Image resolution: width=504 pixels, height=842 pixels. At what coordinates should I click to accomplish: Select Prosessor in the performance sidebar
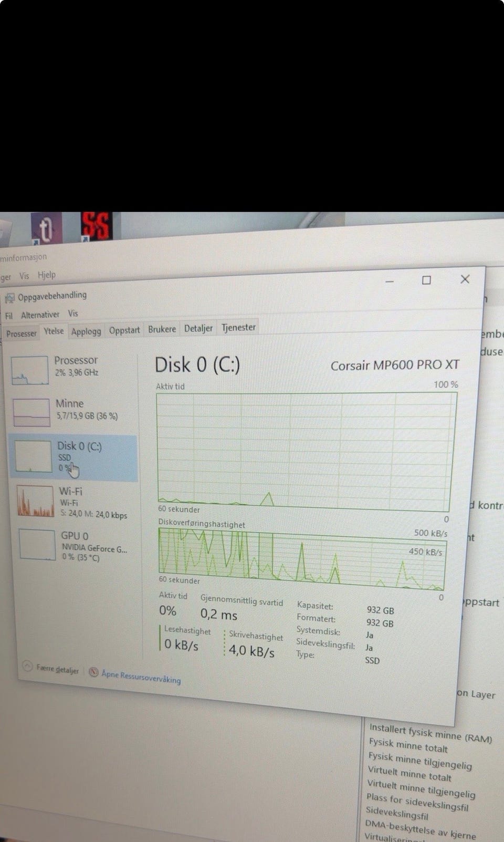(x=72, y=369)
